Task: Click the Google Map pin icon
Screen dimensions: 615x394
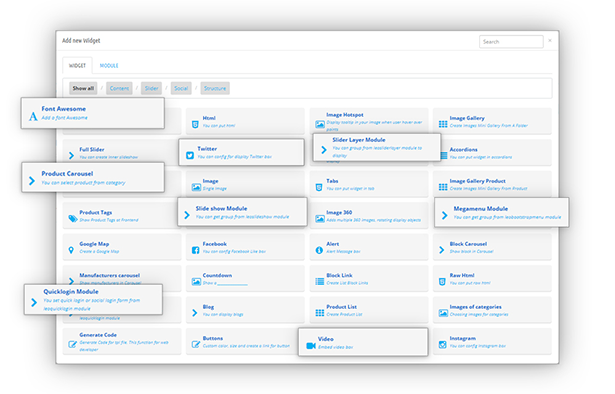Action: pyautogui.click(x=71, y=250)
